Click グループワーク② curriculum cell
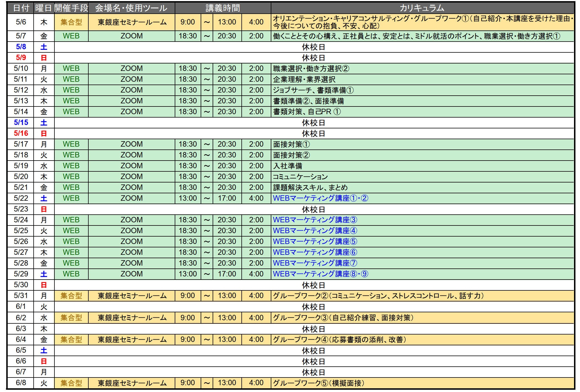Screen dimensions: 580x392 click(x=422, y=296)
